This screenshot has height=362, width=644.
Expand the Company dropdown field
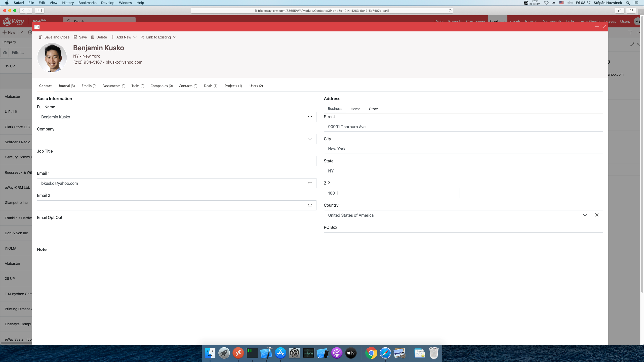tap(310, 139)
